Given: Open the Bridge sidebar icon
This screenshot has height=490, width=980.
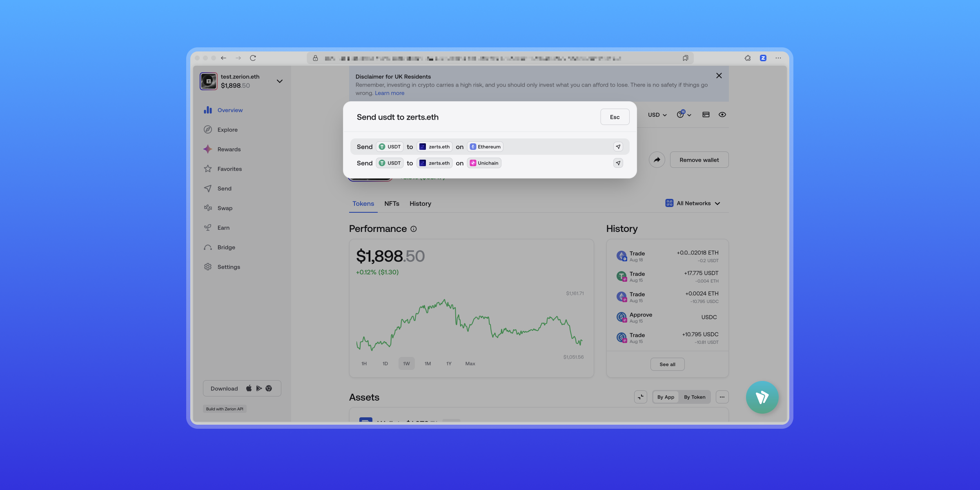Looking at the screenshot, I should [208, 247].
